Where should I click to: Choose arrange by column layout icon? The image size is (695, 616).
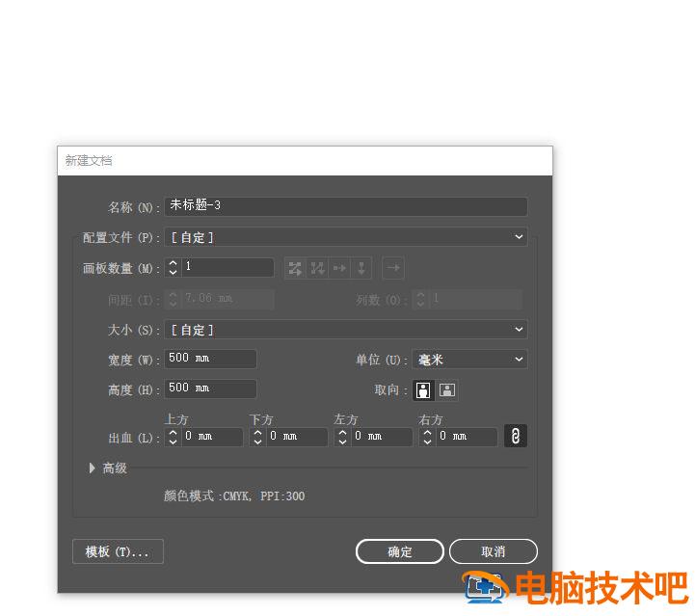tap(361, 268)
